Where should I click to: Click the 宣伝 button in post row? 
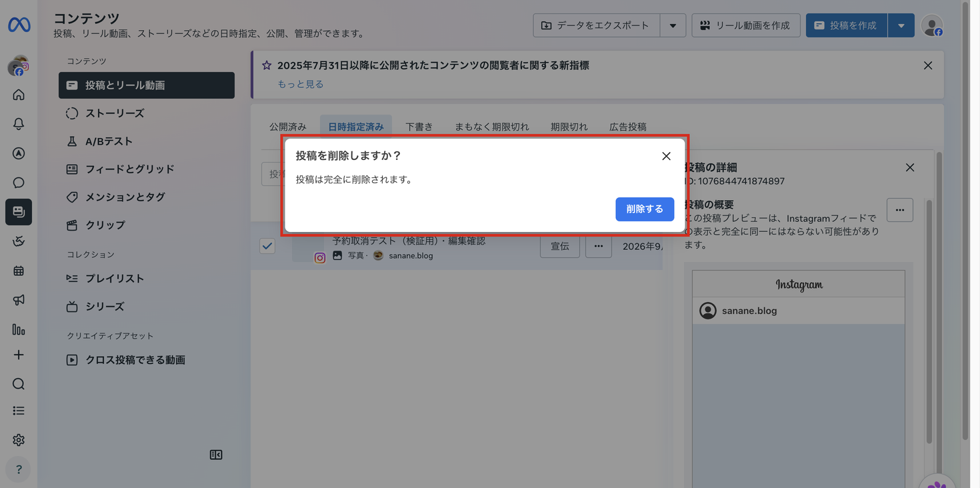pyautogui.click(x=560, y=246)
